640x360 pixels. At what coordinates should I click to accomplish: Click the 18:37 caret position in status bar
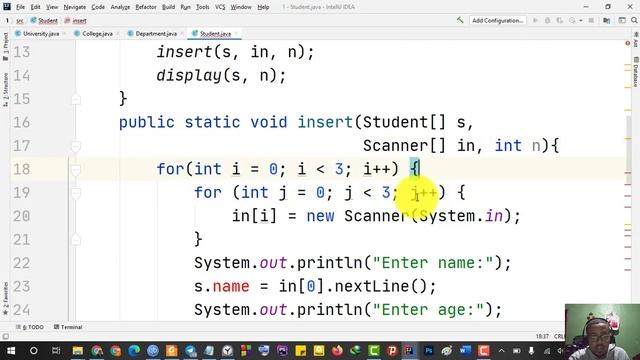coord(542,336)
